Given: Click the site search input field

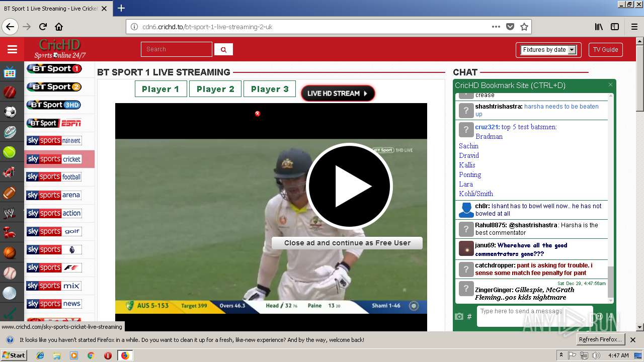Looking at the screenshot, I should click(x=177, y=49).
